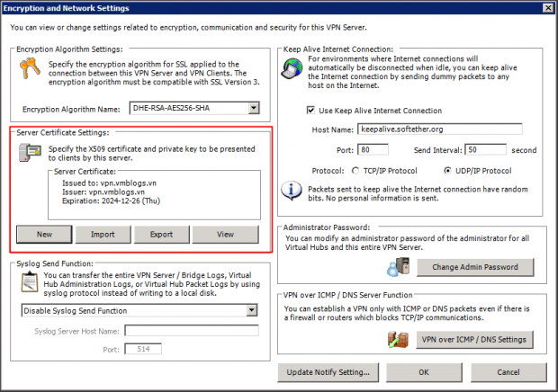Viewport: 558px width, 392px height.
Task: Click the 'Server Certificate Settings:' group label
Action: (x=63, y=132)
